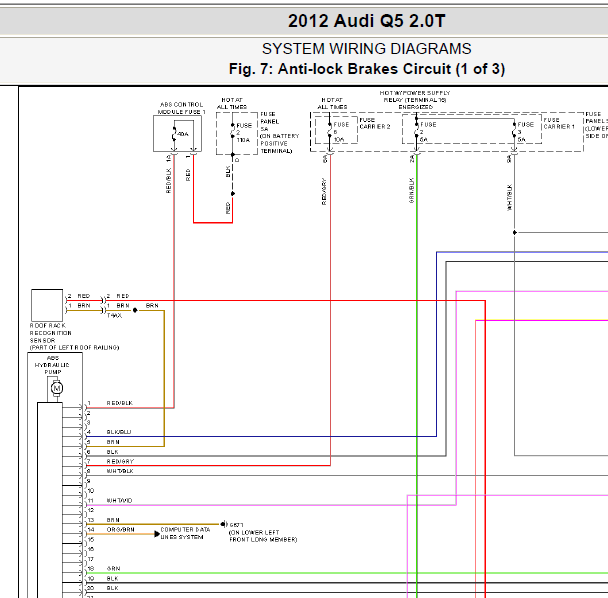Select "ORG/BRN" wire label at pin 14

pos(121,530)
